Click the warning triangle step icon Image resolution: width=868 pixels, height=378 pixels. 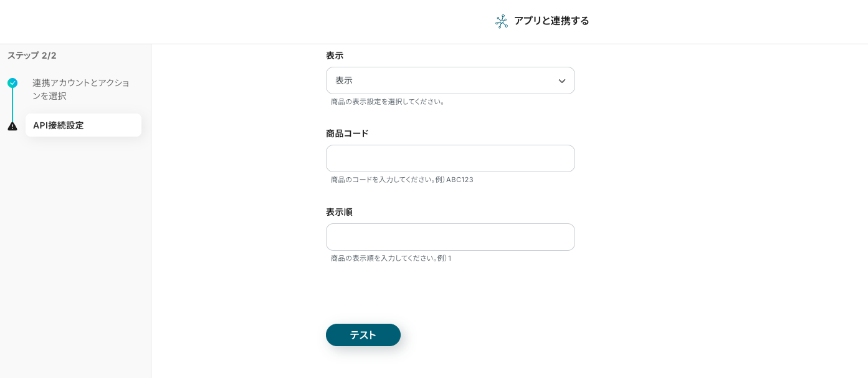click(12, 126)
